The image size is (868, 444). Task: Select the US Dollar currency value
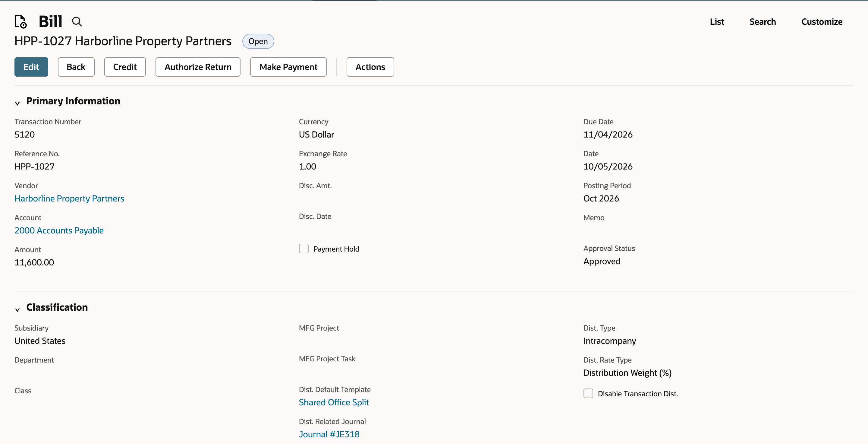click(x=316, y=135)
